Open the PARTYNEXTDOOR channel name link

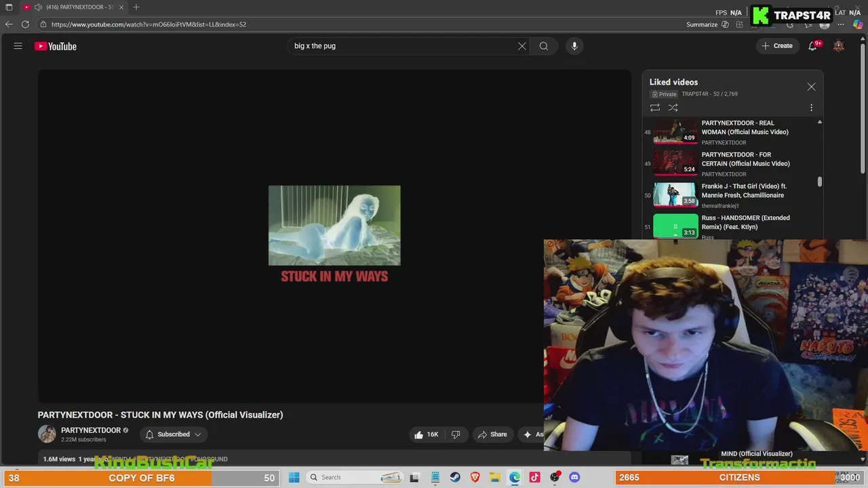(x=91, y=430)
